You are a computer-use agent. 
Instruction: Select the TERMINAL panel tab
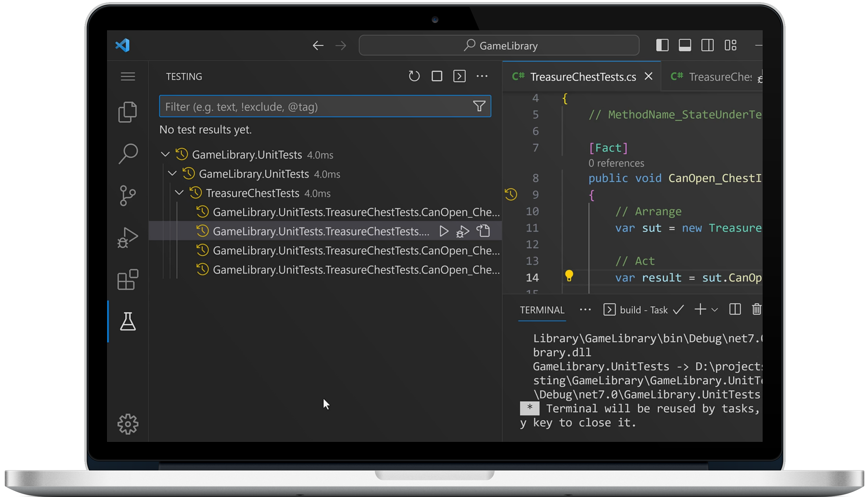(542, 310)
